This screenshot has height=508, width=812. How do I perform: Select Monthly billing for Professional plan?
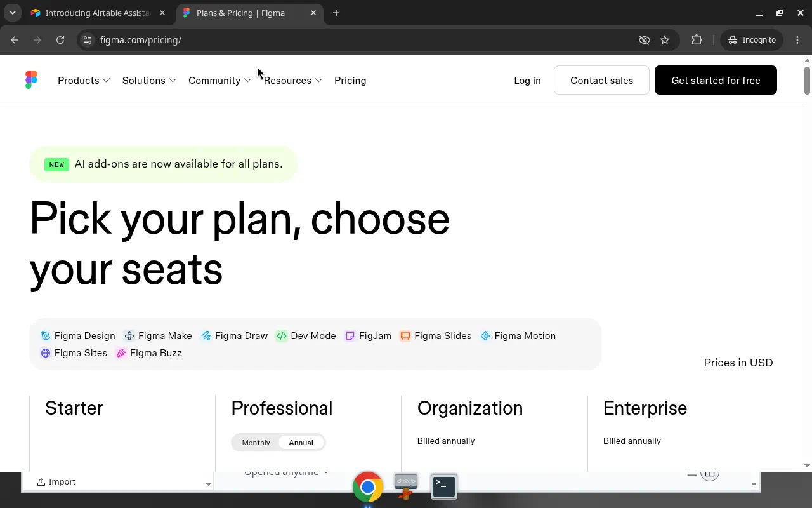tap(256, 443)
